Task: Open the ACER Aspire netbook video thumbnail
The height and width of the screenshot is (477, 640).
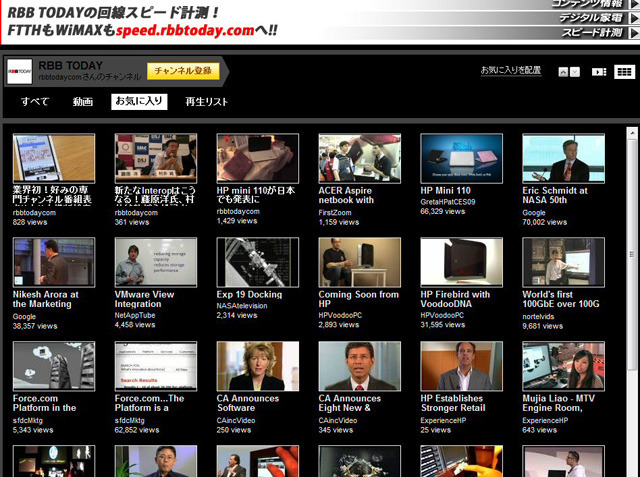Action: [360, 158]
